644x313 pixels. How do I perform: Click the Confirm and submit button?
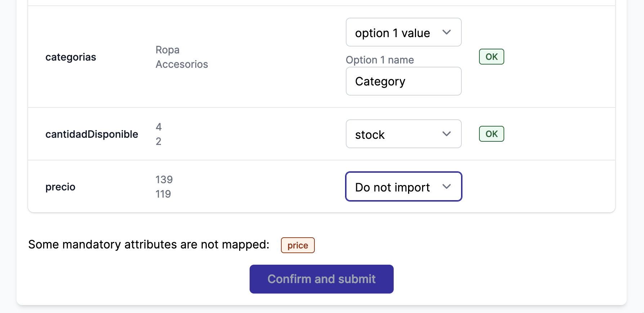(x=321, y=279)
